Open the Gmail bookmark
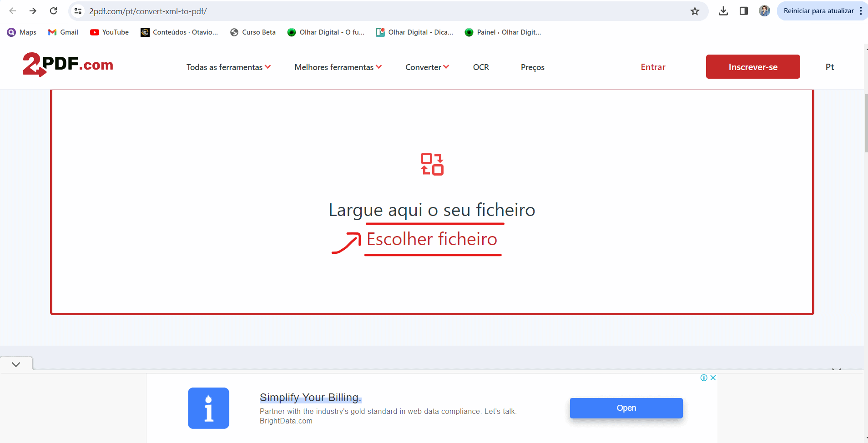Image resolution: width=868 pixels, height=443 pixels. point(63,32)
